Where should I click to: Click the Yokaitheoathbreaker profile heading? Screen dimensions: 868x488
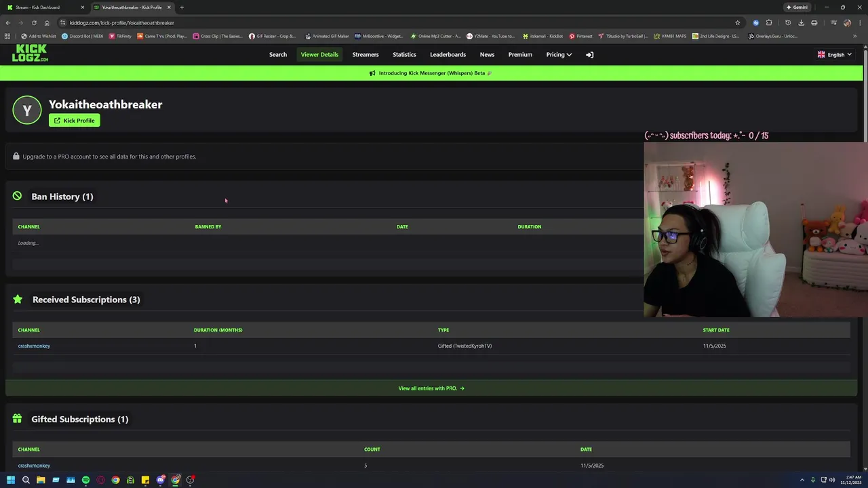click(x=106, y=104)
